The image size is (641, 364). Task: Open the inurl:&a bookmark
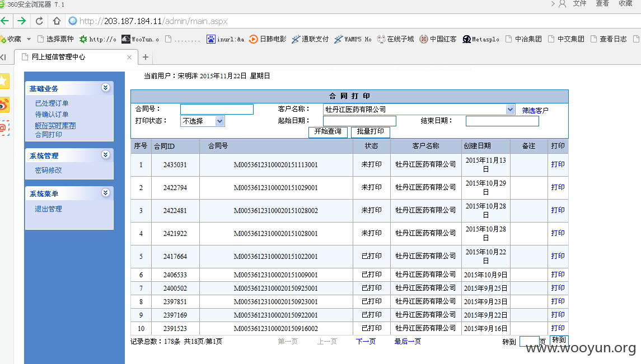pyautogui.click(x=225, y=39)
